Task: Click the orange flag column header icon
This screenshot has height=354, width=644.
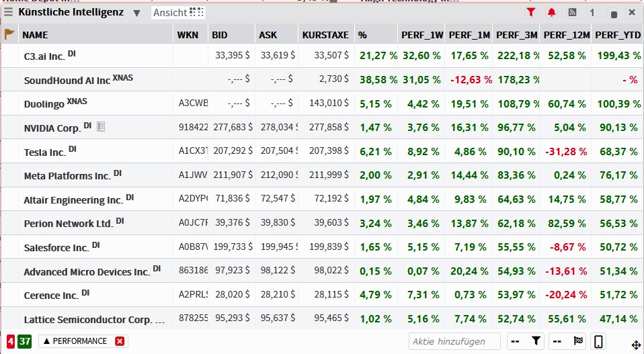Action: coord(9,34)
